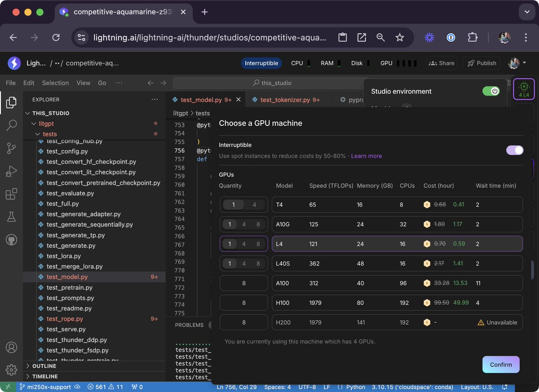This screenshot has height=392, width=539.
Task: Open the Source Control view
Action: coord(11,148)
